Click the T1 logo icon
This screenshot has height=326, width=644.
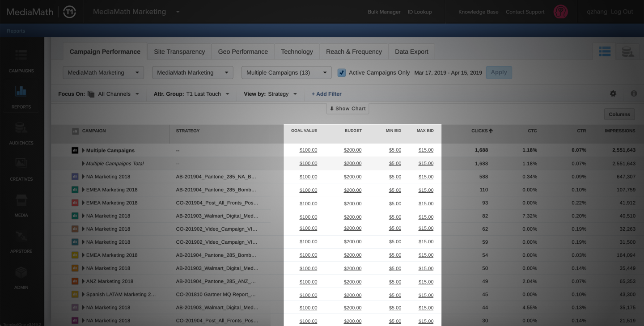pyautogui.click(x=70, y=12)
